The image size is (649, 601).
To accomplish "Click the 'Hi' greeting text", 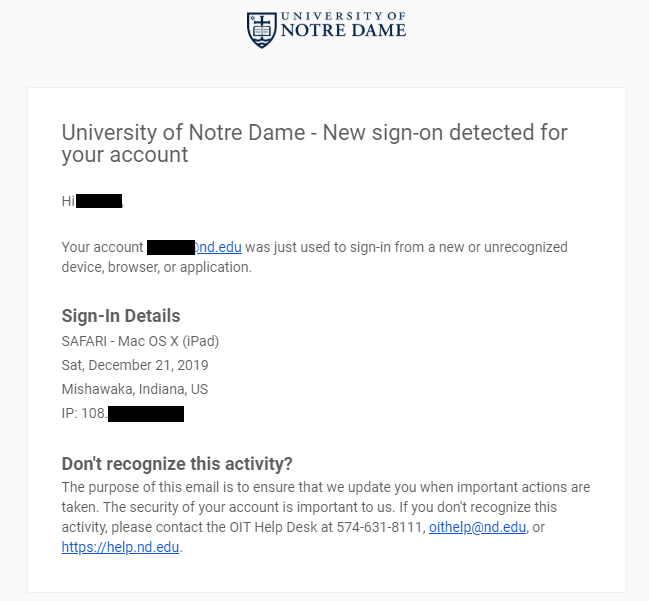I will [68, 201].
